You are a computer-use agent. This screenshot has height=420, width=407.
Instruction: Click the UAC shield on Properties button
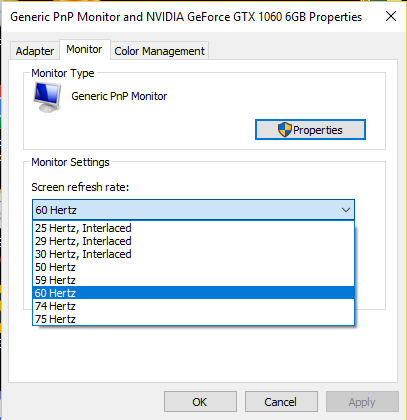click(x=285, y=130)
